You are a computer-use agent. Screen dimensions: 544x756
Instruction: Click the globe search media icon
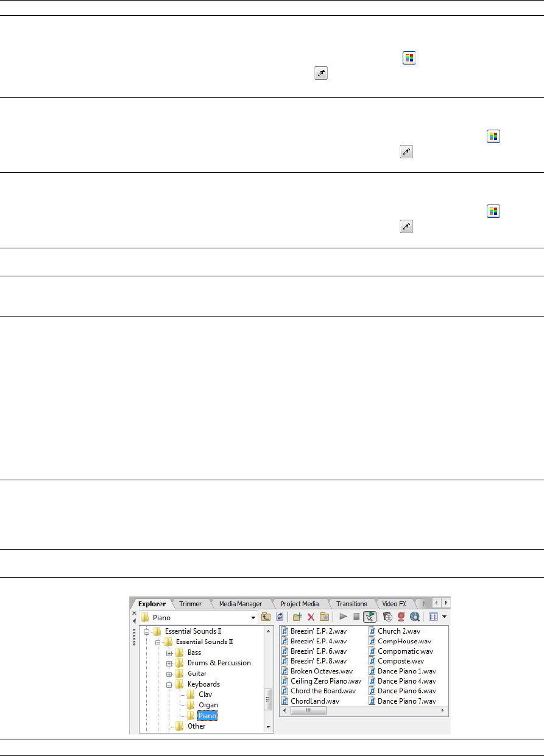(x=414, y=617)
